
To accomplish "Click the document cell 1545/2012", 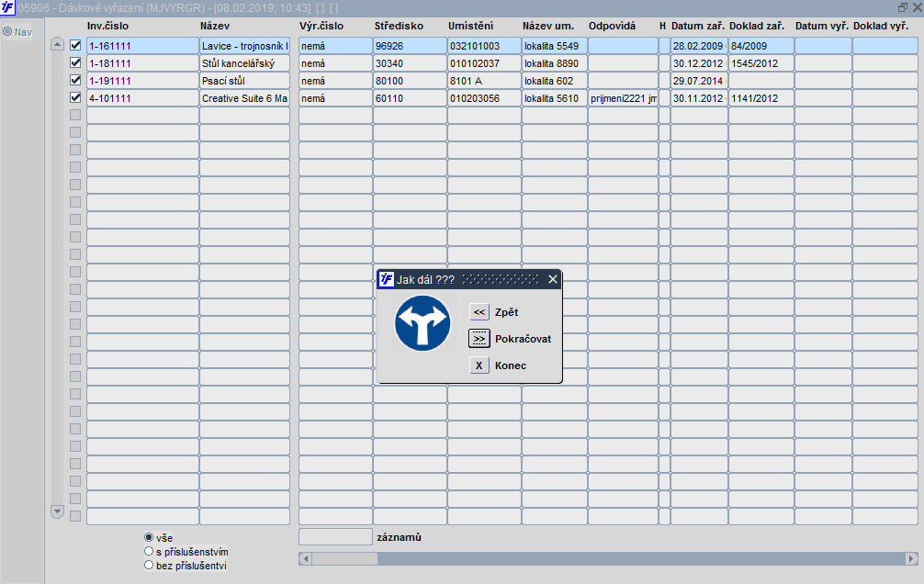I will coord(761,63).
